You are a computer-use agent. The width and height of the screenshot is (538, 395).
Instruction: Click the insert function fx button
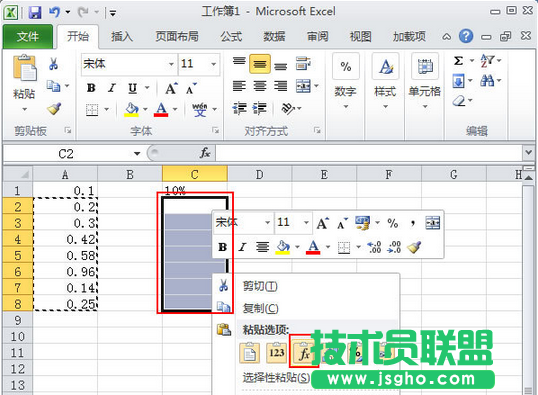pos(205,152)
